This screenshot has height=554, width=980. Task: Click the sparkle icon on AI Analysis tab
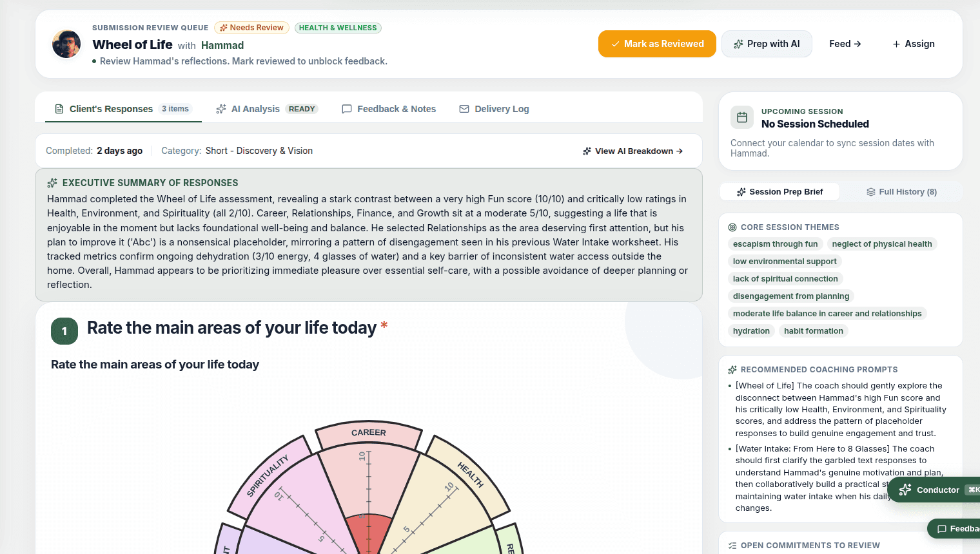pos(221,109)
